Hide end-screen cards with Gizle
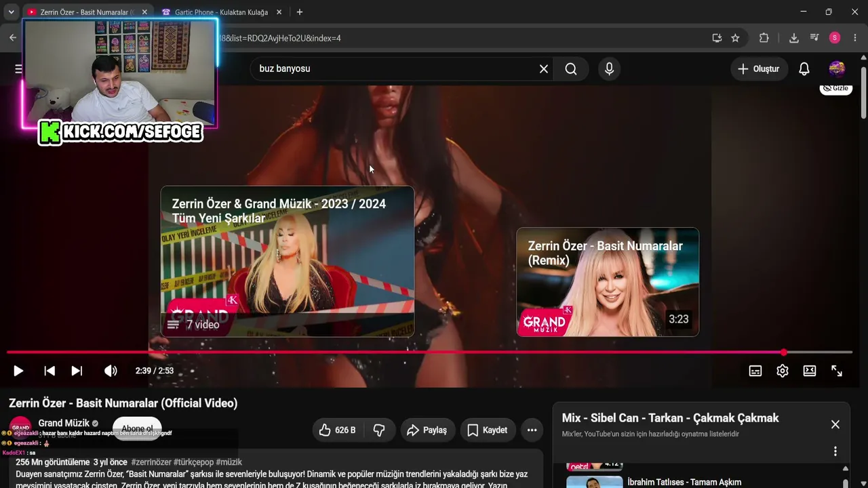The image size is (868, 488). [835, 88]
